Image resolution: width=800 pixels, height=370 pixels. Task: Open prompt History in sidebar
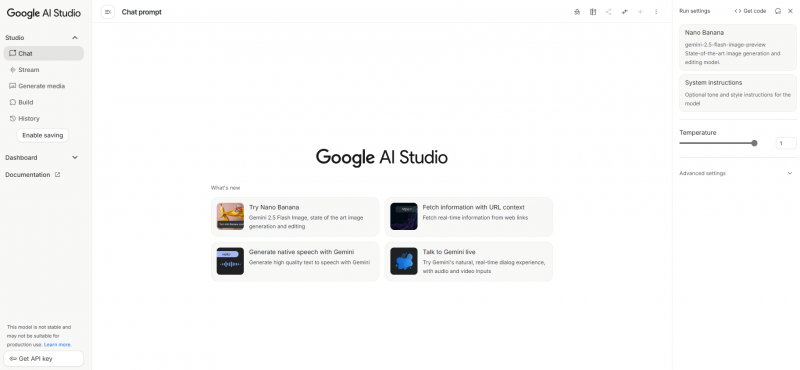pyautogui.click(x=43, y=118)
